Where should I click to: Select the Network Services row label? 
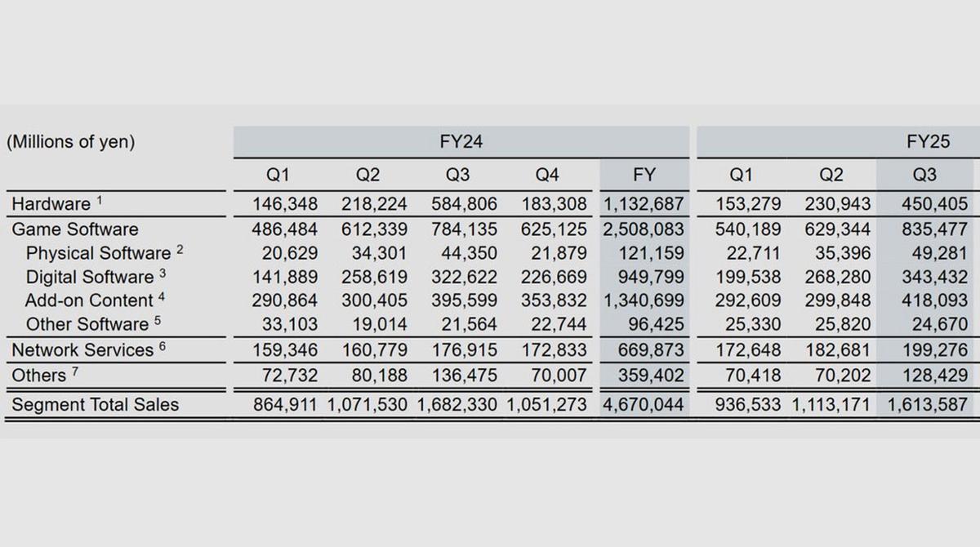point(82,350)
